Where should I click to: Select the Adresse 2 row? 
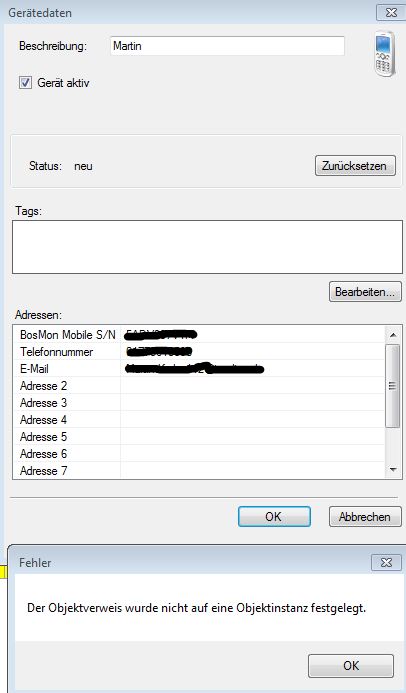pyautogui.click(x=199, y=386)
